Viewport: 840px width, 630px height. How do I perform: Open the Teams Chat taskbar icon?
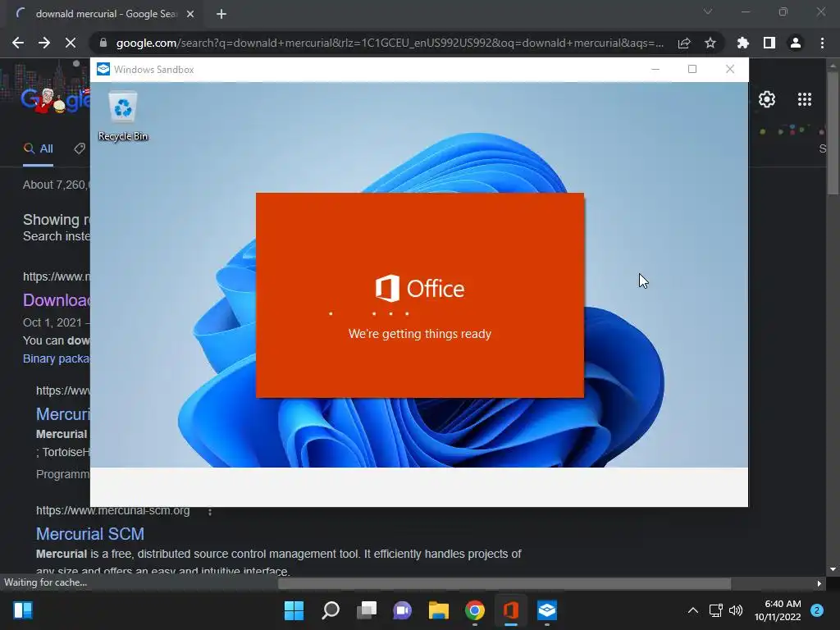pos(402,610)
